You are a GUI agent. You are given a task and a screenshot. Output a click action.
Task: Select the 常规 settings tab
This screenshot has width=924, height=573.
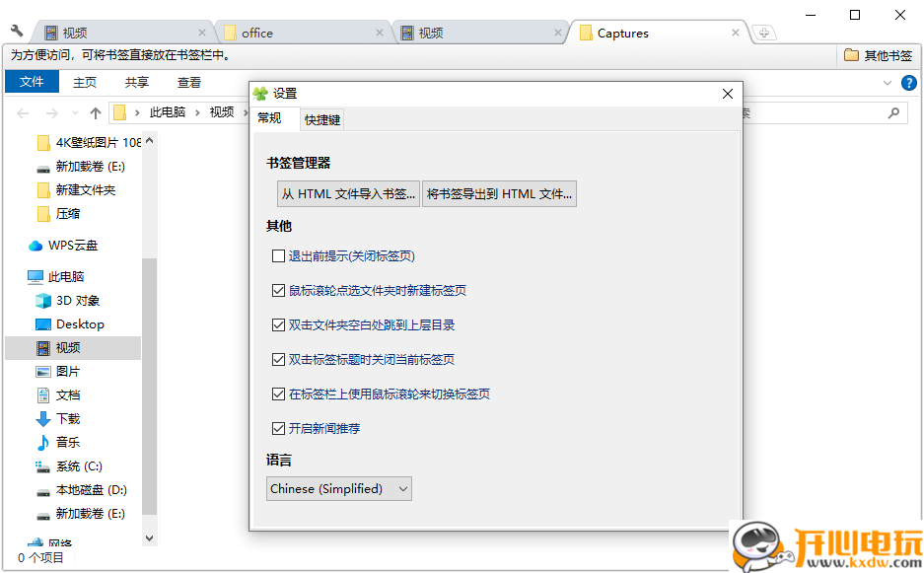(270, 118)
